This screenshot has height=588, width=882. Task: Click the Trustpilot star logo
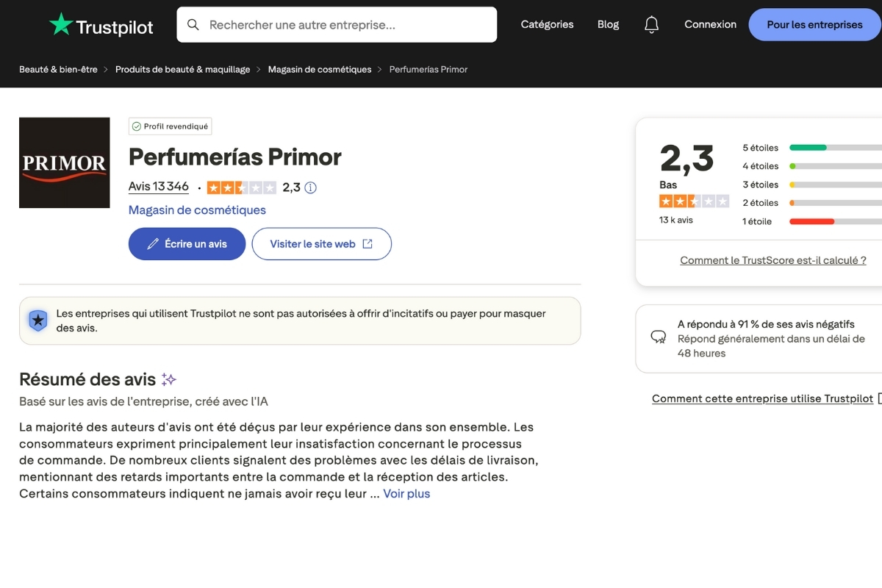62,24
